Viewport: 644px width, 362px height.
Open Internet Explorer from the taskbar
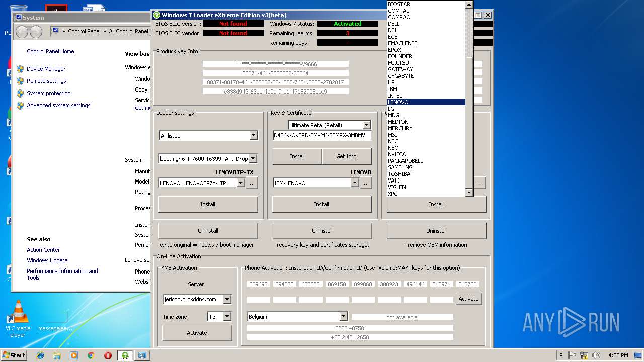point(40,355)
